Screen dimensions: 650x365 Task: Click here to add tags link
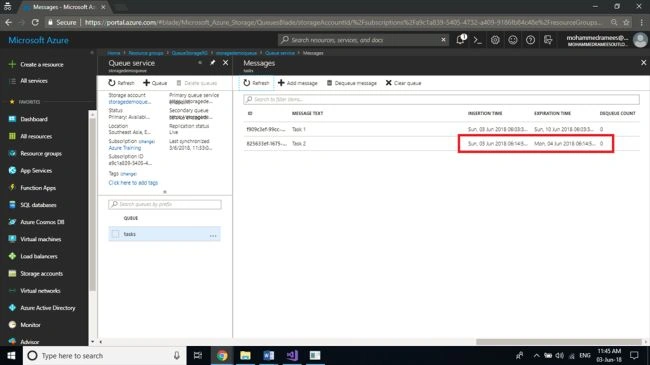coord(133,182)
